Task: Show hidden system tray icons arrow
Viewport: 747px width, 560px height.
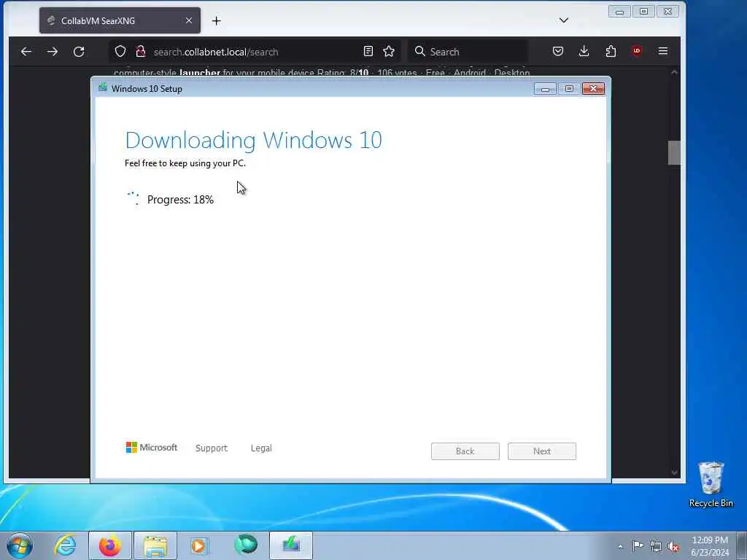Action: tap(620, 546)
